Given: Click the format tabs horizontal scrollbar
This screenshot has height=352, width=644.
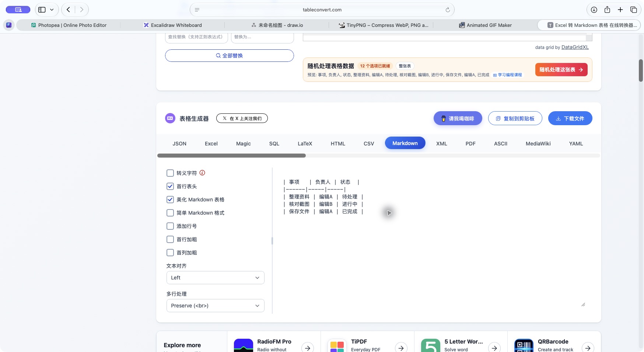Looking at the screenshot, I should point(231,155).
